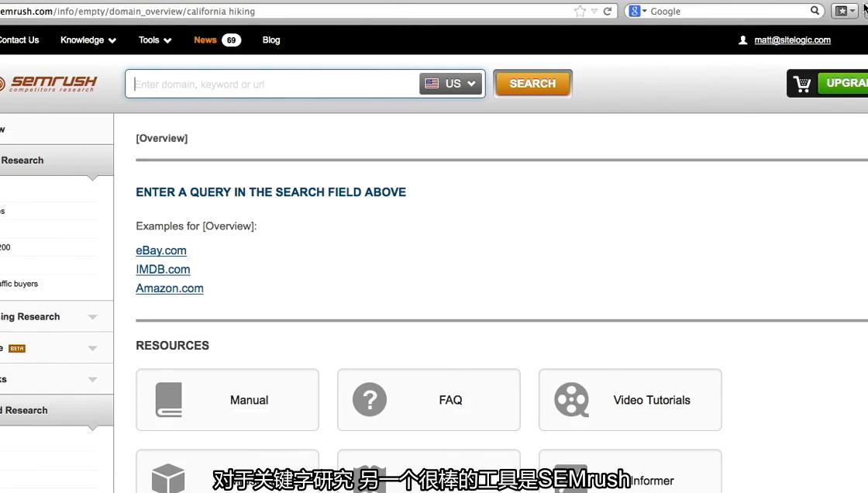Open the Tools dropdown menu
Screen dimensions: 868x493
tap(155, 40)
